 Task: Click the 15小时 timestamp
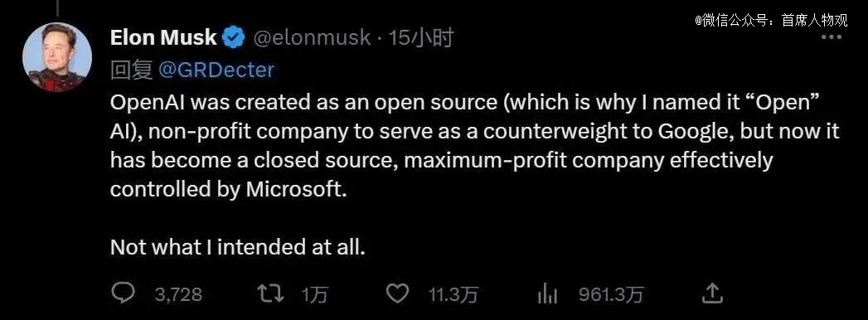[420, 37]
